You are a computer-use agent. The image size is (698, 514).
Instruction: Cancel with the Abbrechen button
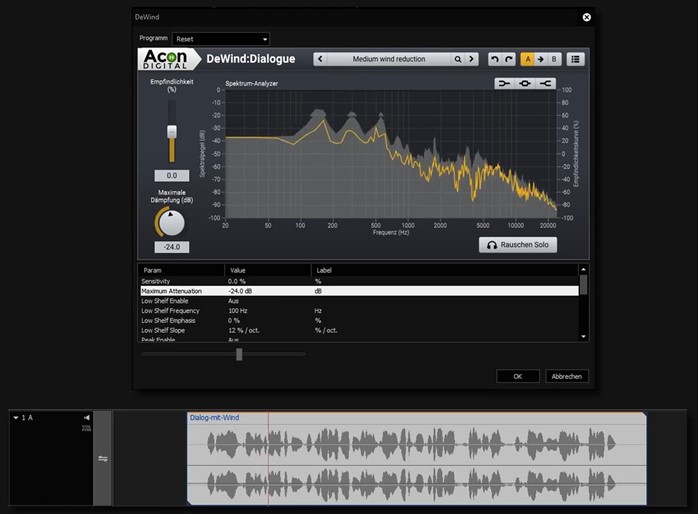point(567,376)
